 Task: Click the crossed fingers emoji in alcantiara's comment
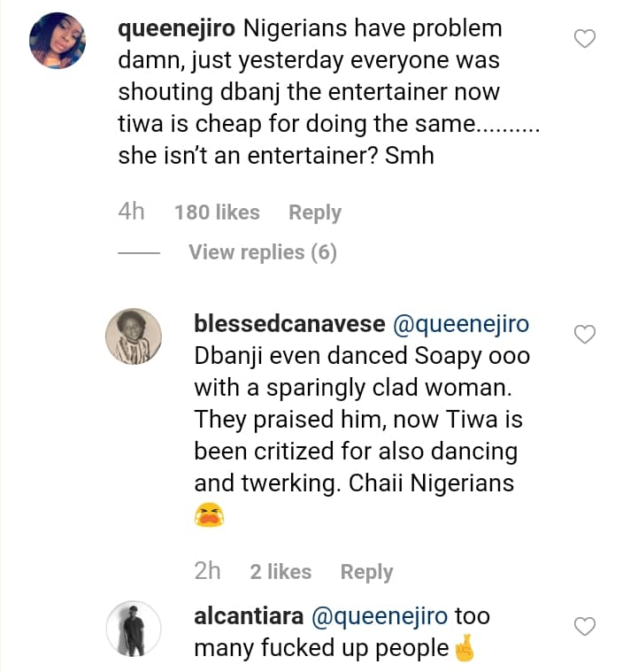tap(464, 649)
